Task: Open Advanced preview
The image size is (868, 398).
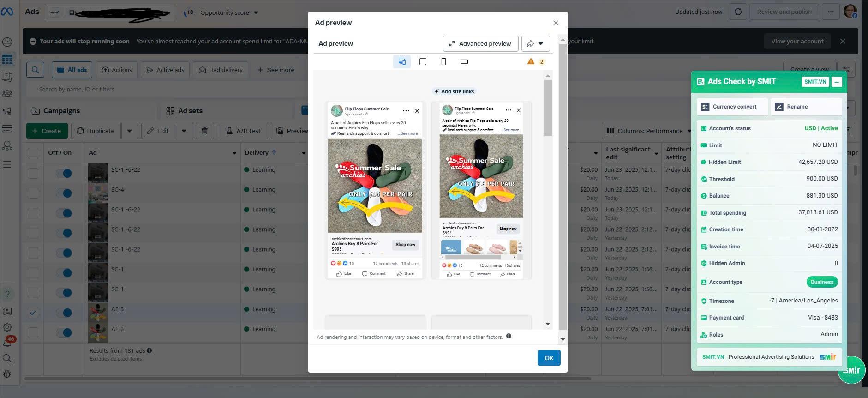Action: [480, 43]
